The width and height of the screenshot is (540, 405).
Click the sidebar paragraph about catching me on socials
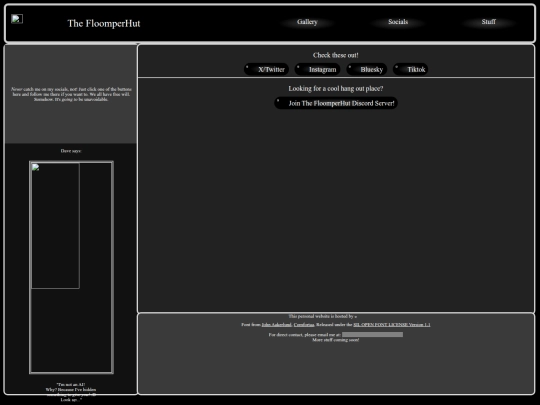pos(71,94)
